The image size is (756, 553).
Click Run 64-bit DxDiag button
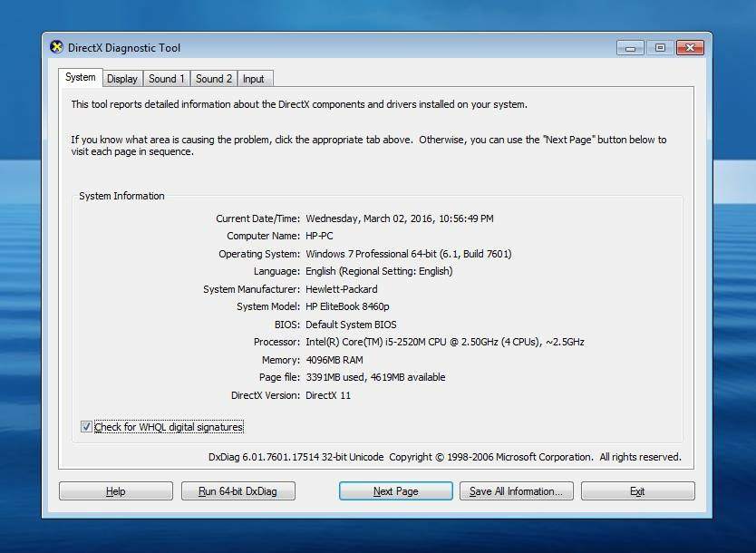(x=238, y=490)
